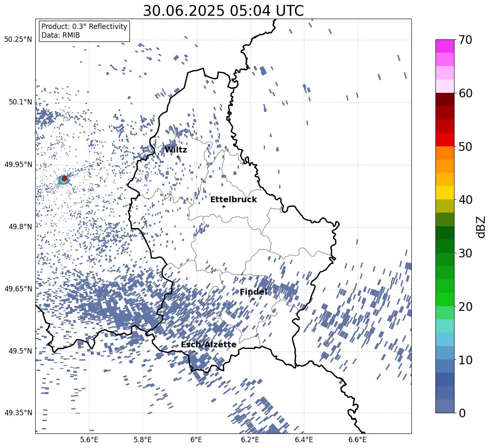This screenshot has width=491, height=448.
Task: Click the 50 colorbar tick label
Action: coord(465,146)
